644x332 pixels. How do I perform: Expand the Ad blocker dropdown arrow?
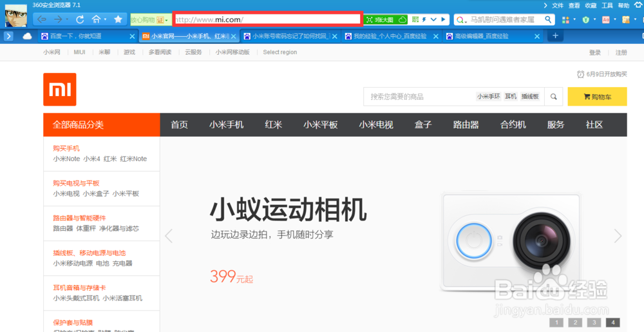coord(615,19)
